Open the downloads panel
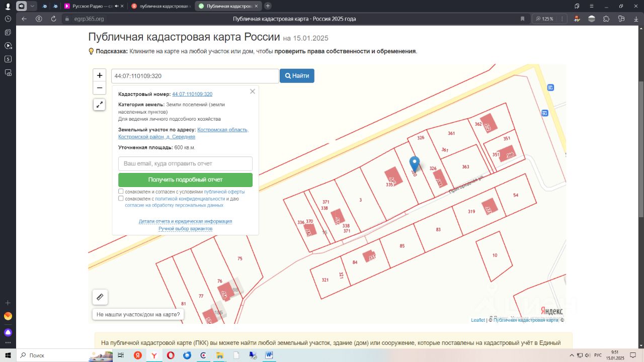 635,19
